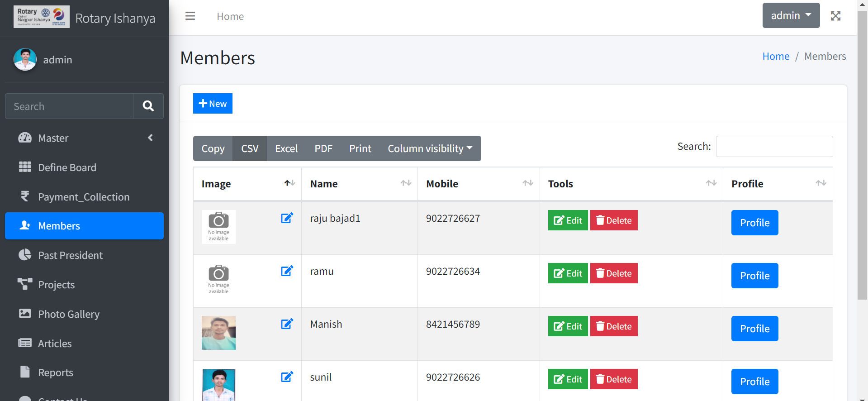The image size is (868, 401).
Task: Click image edit icon for ramu
Action: [287, 271]
